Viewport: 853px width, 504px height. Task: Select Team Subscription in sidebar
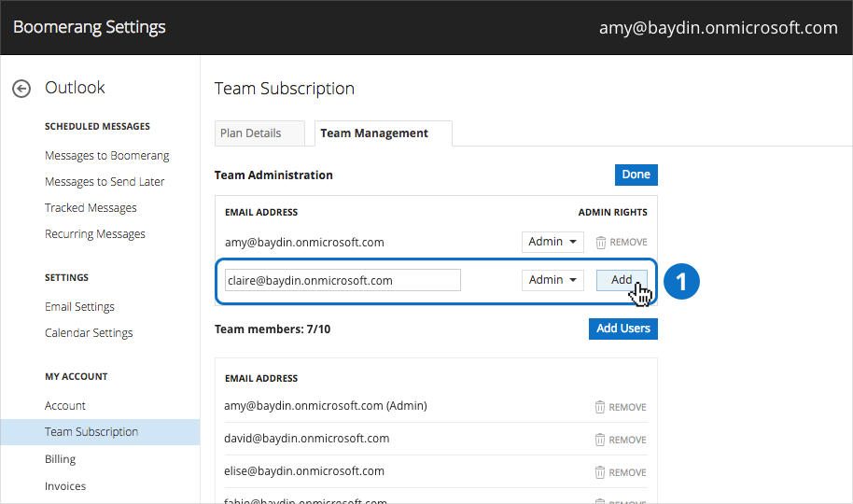click(x=100, y=432)
